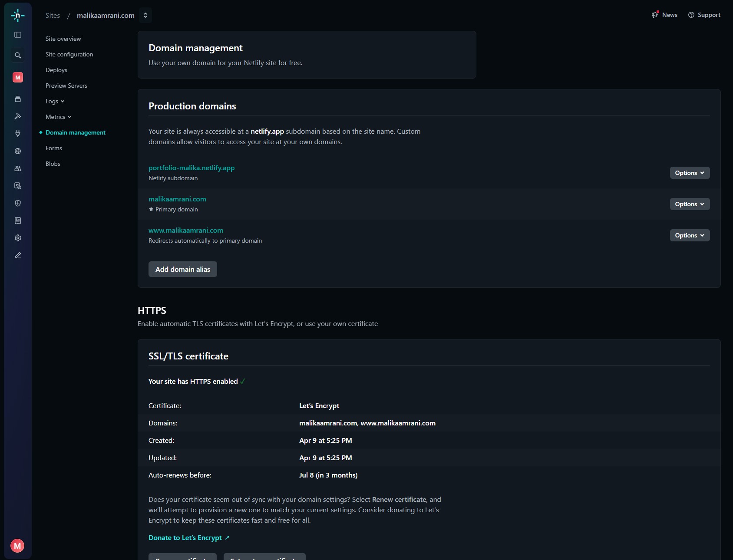
Task: Open the hammer builds icon
Action: coord(18,116)
